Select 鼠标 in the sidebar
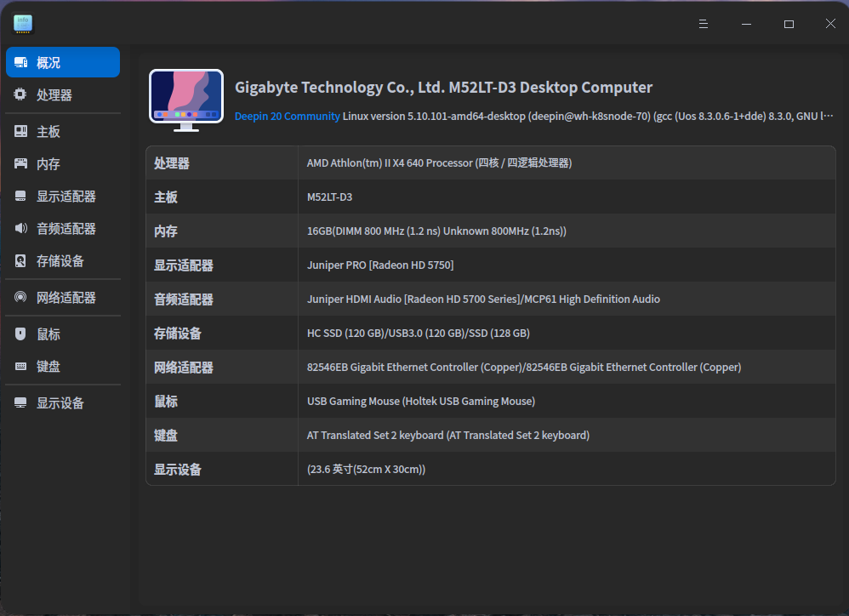This screenshot has width=849, height=616. 63,334
